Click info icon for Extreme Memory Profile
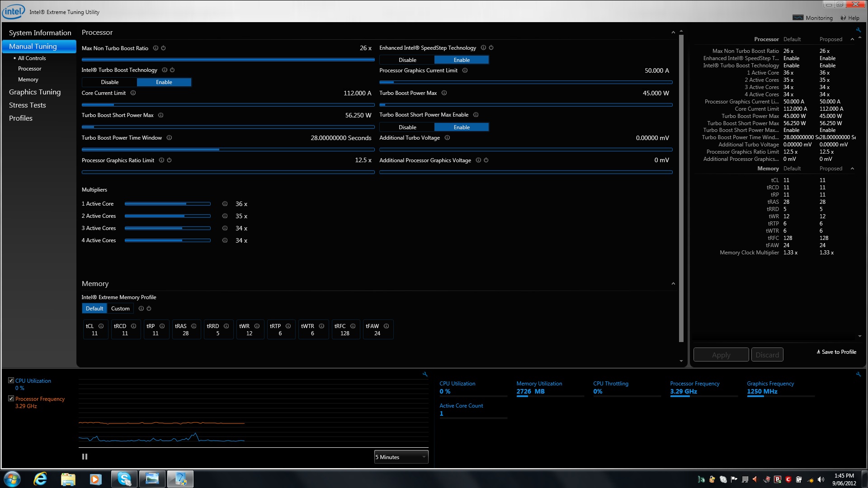 point(141,309)
